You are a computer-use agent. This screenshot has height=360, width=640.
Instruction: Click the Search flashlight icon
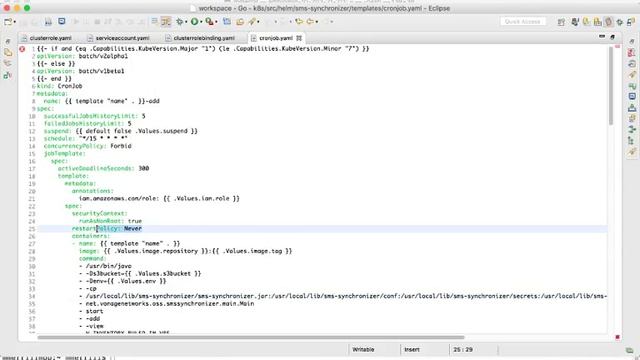pos(252,22)
